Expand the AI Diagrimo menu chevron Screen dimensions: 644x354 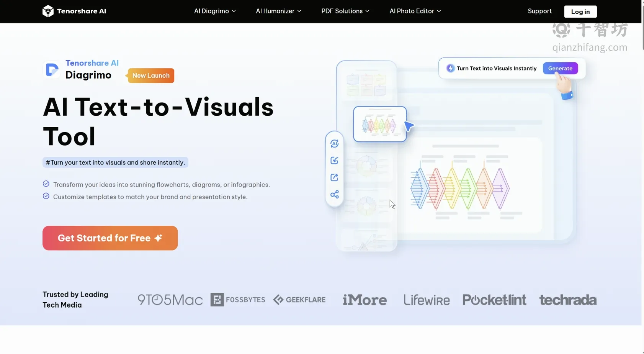(234, 11)
